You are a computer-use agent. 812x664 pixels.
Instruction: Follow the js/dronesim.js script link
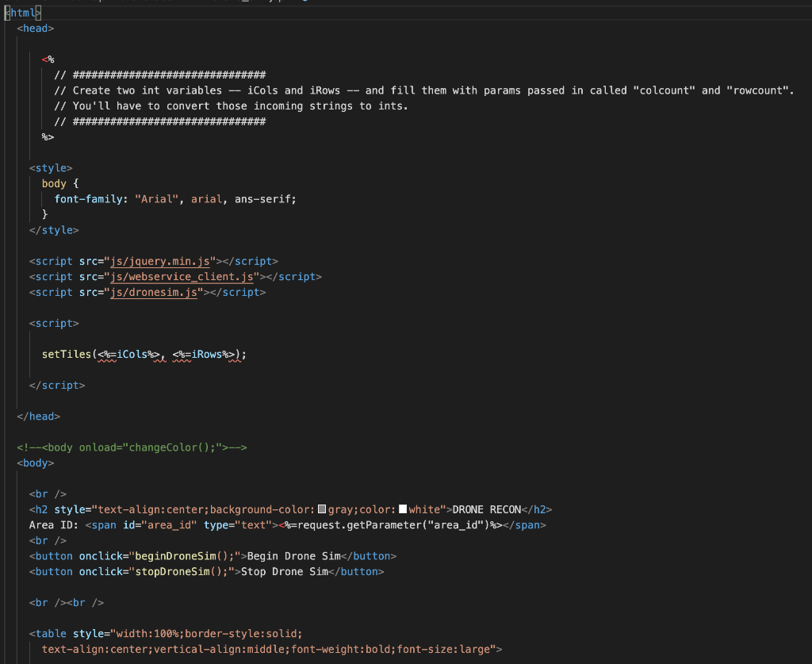tap(154, 292)
